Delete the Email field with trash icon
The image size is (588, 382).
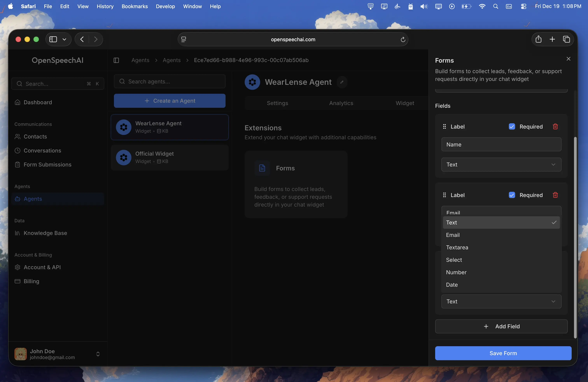[x=555, y=195]
